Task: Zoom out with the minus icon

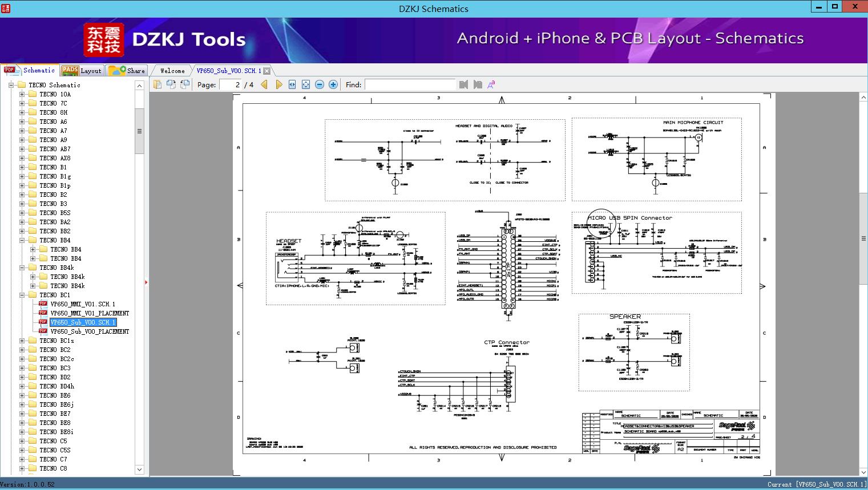Action: coord(320,84)
